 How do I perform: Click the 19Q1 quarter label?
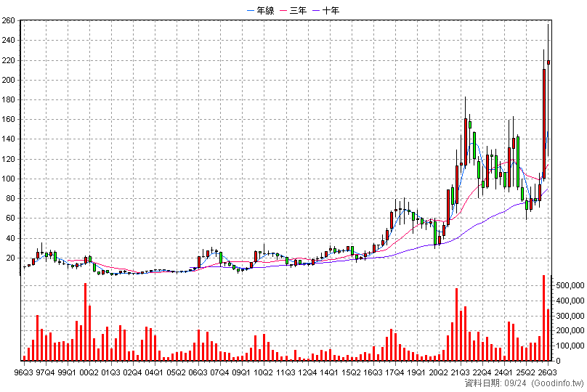(x=416, y=373)
